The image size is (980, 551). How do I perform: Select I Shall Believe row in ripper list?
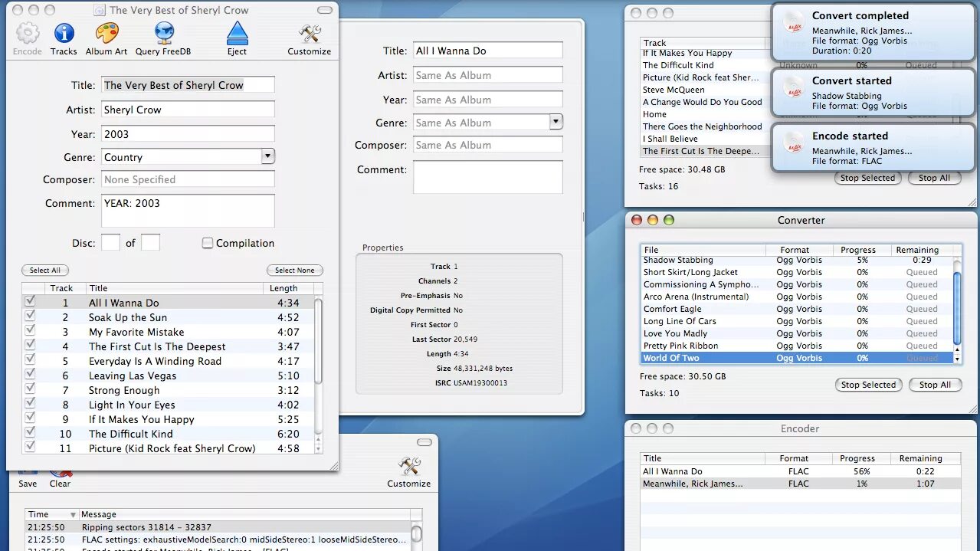[x=703, y=139]
